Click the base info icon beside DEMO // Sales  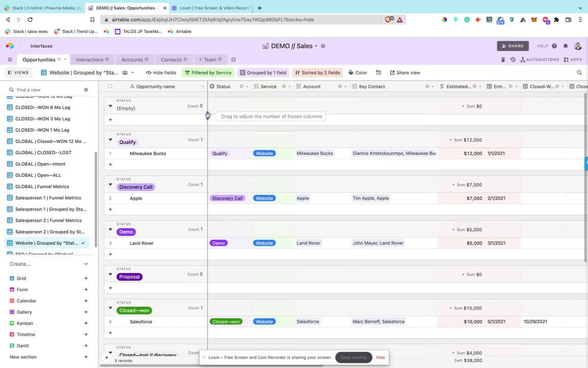tap(323, 46)
